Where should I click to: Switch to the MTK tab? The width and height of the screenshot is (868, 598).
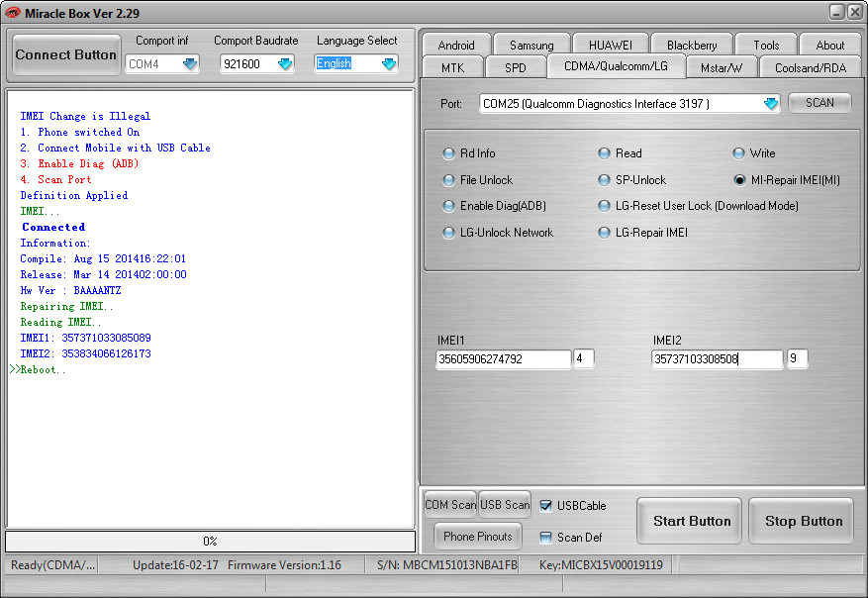pyautogui.click(x=452, y=67)
